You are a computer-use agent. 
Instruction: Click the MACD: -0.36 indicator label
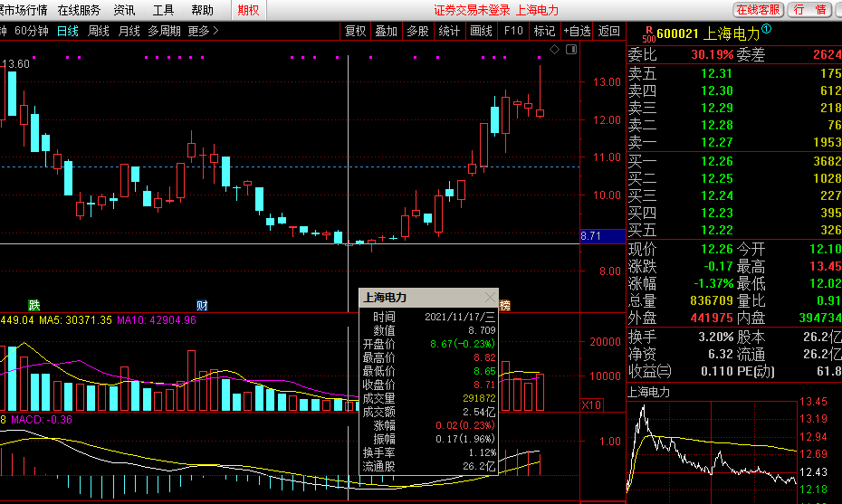(42, 420)
